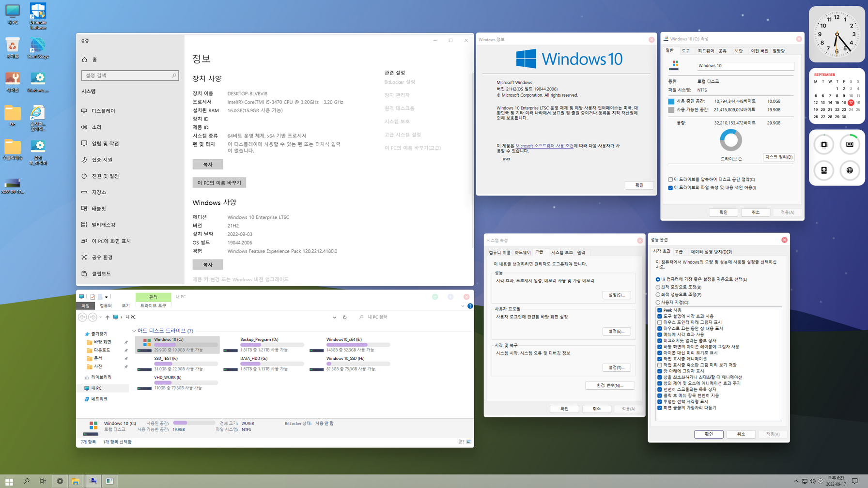Viewport: 868px width, 488px height.
Task: Open taskbar Search icon
Action: tap(27, 481)
